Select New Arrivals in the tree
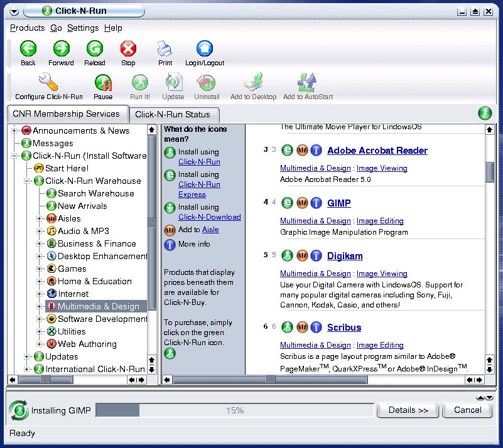Screen dimensions: 503x448 click(x=82, y=206)
